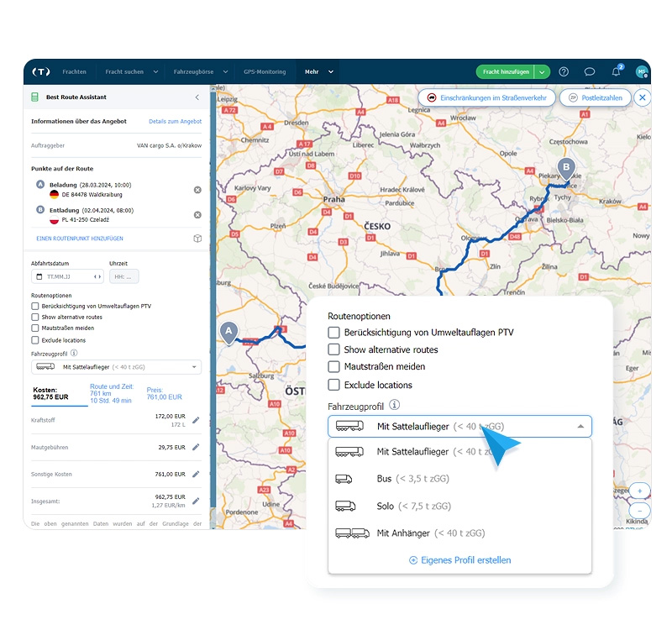
Task: Show Einschränkungen im Straßenverkehr on map
Action: tap(487, 97)
